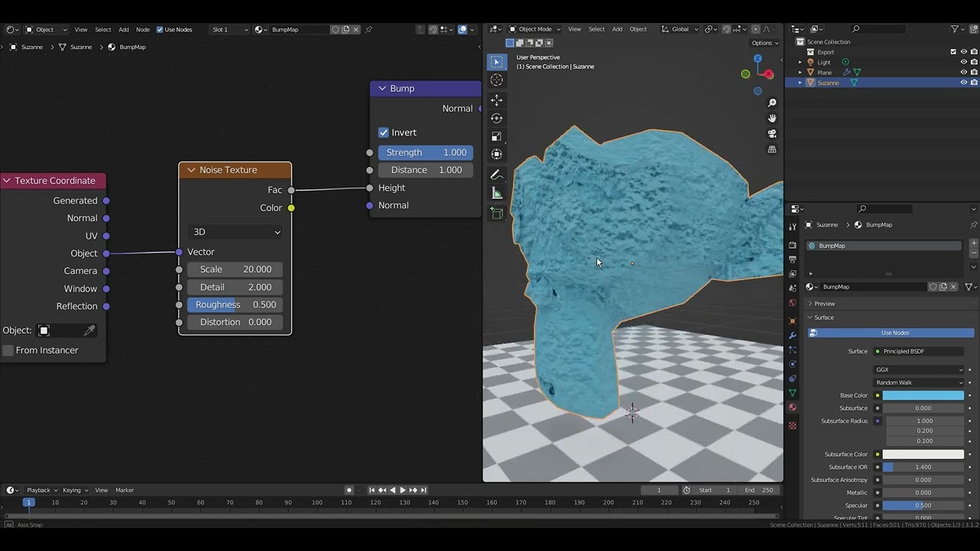Hide the Suzanne object in viewport
Viewport: 980px width, 551px height.
(x=964, y=82)
